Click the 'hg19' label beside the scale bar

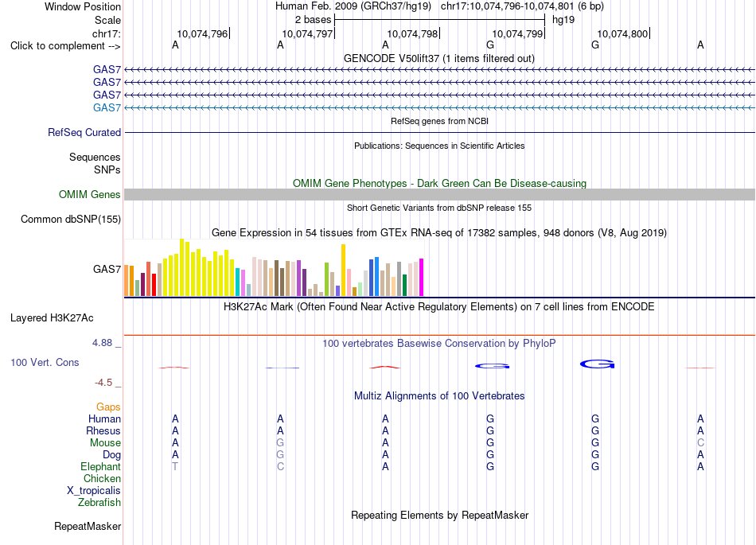point(563,20)
